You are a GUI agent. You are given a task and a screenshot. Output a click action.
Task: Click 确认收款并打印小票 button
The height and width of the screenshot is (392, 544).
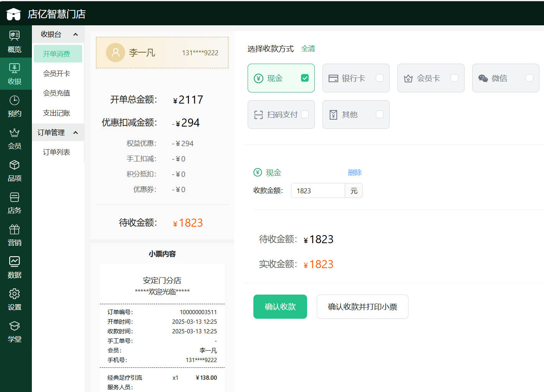362,306
